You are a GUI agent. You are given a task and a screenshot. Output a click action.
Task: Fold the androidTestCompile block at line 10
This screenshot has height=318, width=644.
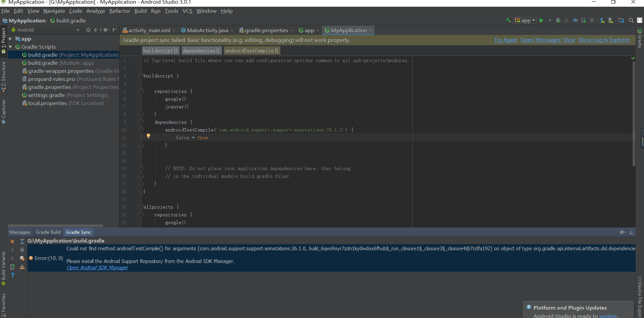[x=141, y=130]
